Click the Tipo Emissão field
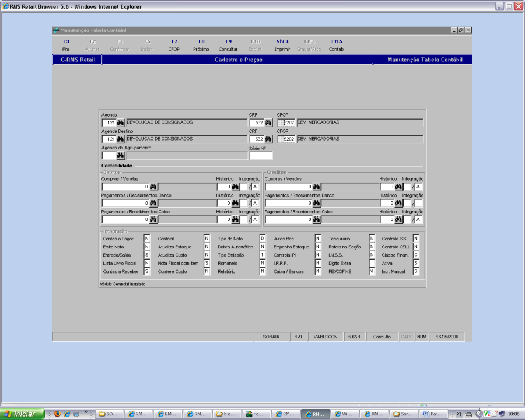Screen dimensions: 525x420 [262, 255]
